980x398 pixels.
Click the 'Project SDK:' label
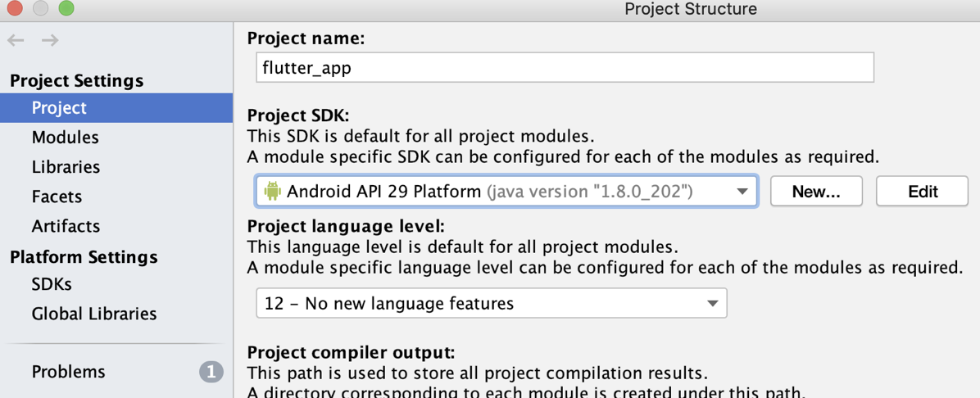pyautogui.click(x=299, y=116)
